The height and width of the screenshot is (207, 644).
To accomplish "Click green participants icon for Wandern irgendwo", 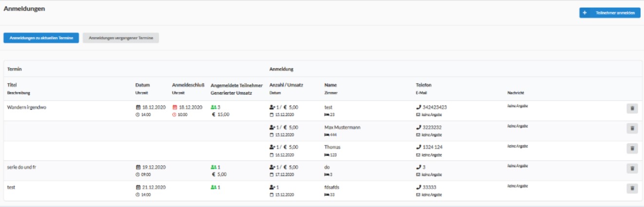I will click(x=213, y=107).
